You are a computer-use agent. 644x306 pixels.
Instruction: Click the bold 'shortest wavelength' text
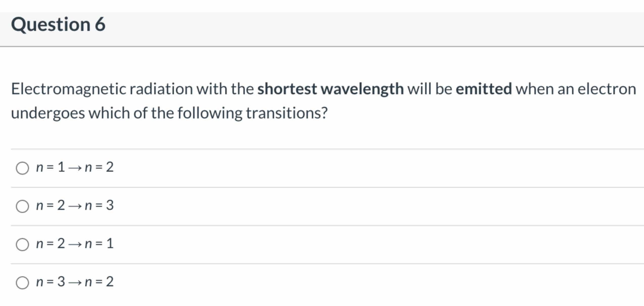pyautogui.click(x=330, y=89)
